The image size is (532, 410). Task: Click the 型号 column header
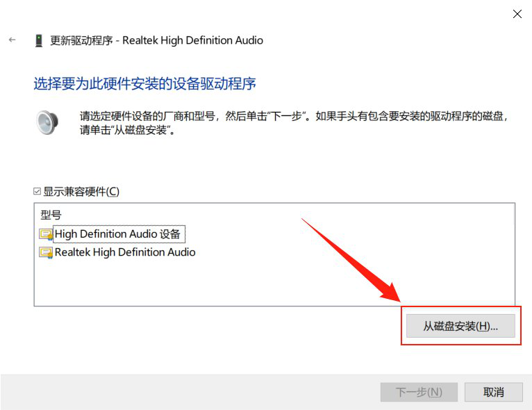[x=51, y=215]
